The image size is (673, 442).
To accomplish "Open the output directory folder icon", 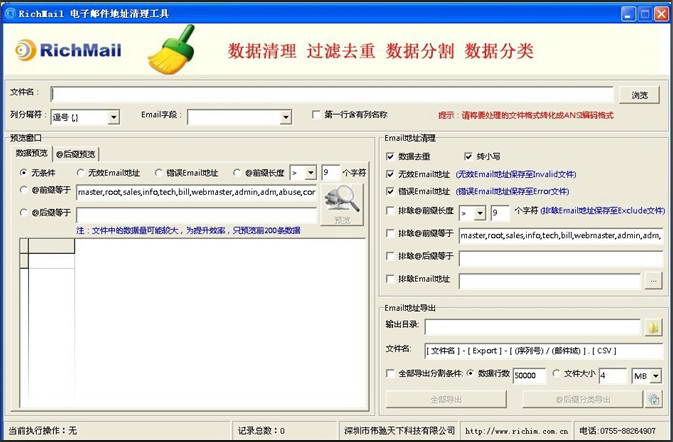I will [x=653, y=328].
